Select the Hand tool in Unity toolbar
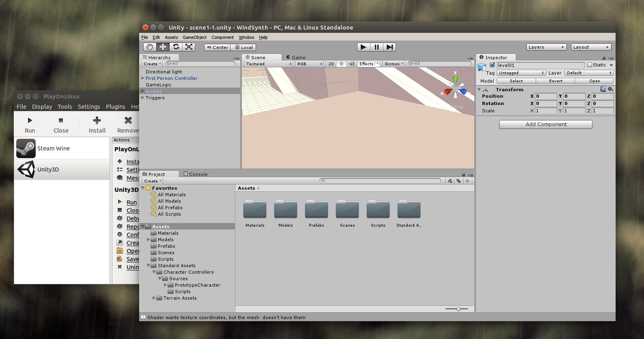Image resolution: width=644 pixels, height=339 pixels. 150,47
